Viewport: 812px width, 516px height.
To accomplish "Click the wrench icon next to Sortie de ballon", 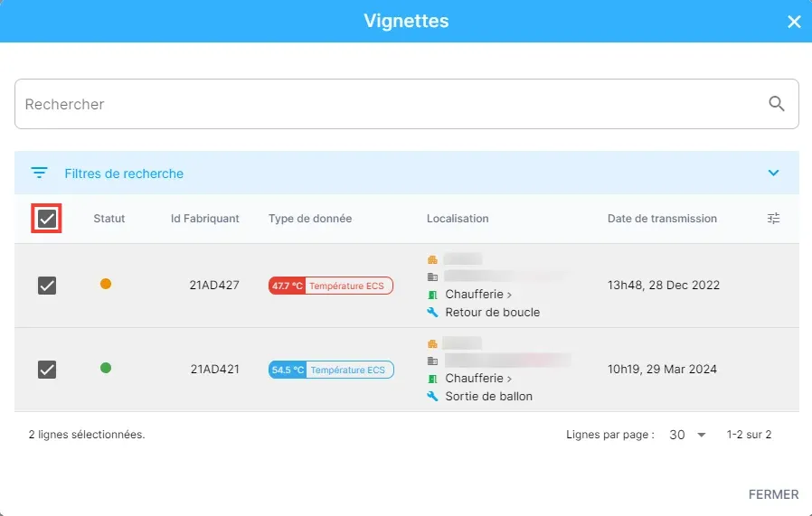I will coord(432,396).
